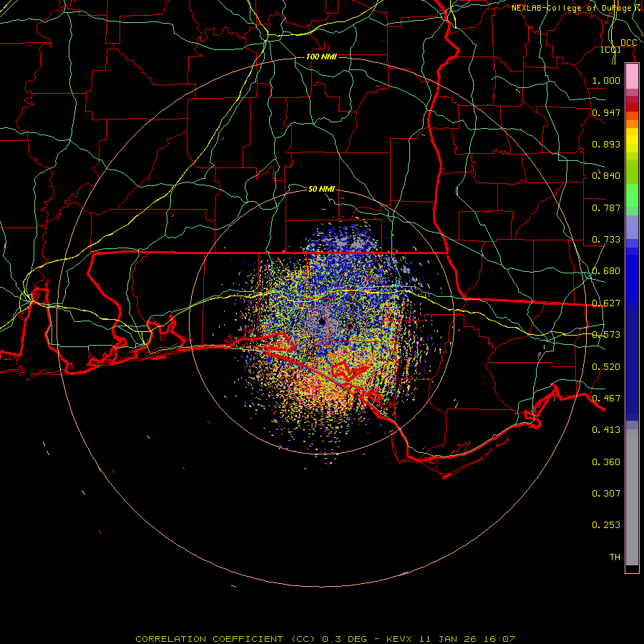Select the 0.733 color scale value
The height and width of the screenshot is (644, 644).
click(x=606, y=240)
